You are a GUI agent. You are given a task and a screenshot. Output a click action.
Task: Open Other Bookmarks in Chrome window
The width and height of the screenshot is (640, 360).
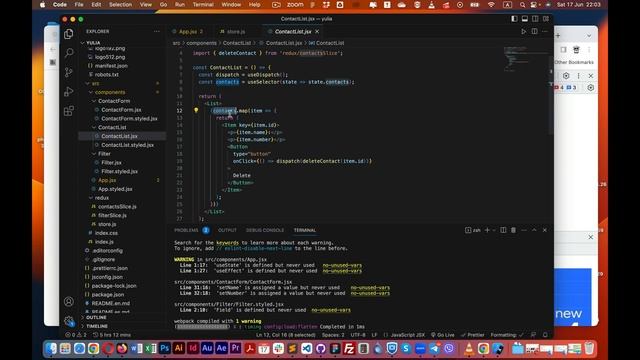[574, 62]
